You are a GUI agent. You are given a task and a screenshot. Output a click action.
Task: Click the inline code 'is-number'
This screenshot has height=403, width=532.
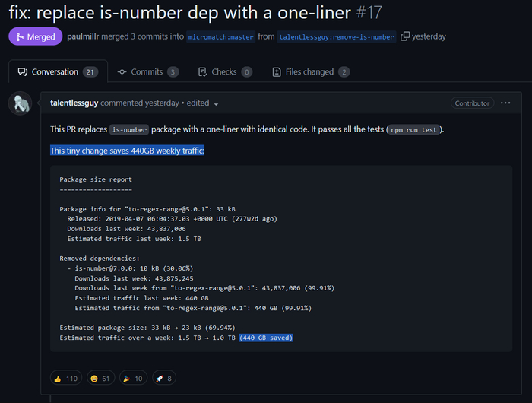point(129,130)
